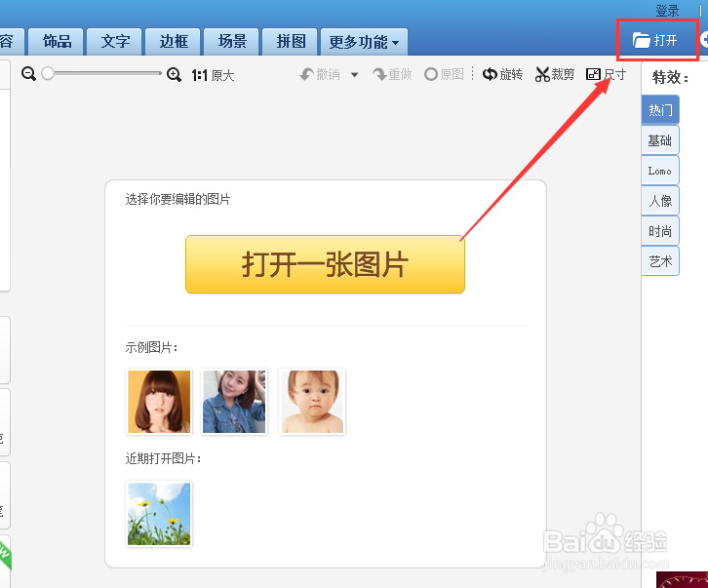Select the sample photo of girl in denim
The height and width of the screenshot is (588, 708).
point(234,402)
